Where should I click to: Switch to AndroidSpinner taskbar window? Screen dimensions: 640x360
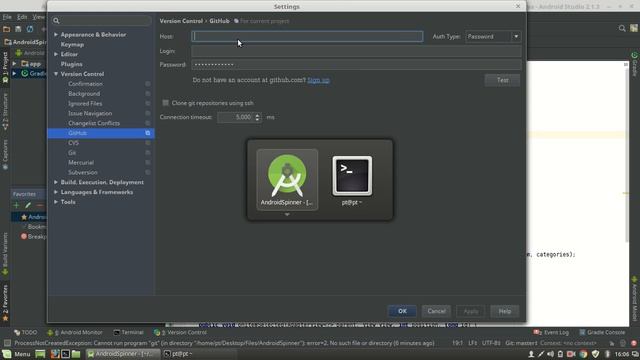122,354
